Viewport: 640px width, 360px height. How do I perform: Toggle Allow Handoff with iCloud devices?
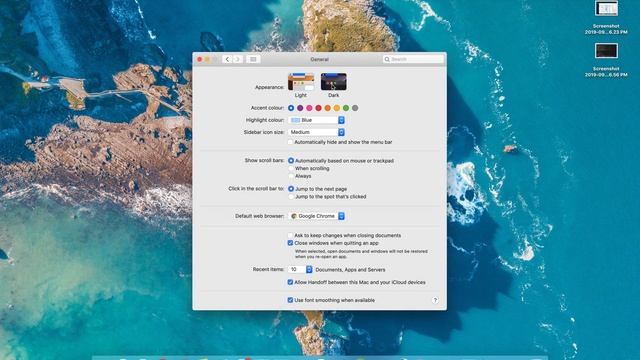pos(290,282)
